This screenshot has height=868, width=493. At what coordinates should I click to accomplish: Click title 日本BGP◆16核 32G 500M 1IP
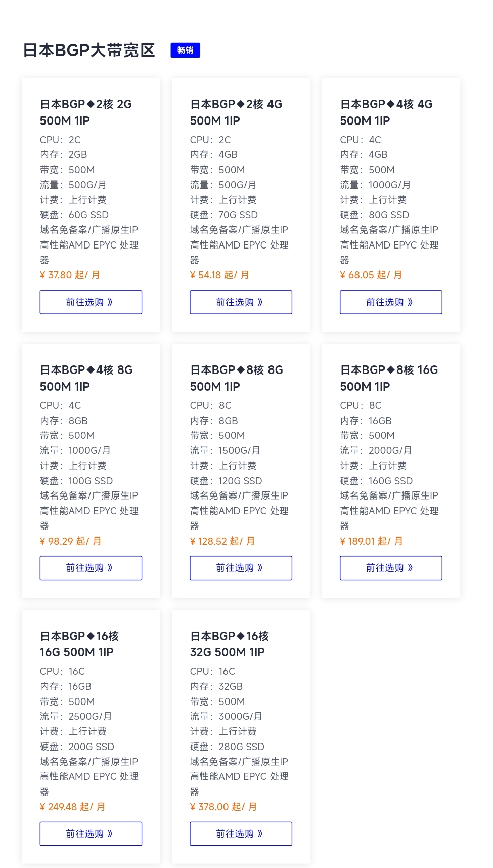click(x=230, y=644)
